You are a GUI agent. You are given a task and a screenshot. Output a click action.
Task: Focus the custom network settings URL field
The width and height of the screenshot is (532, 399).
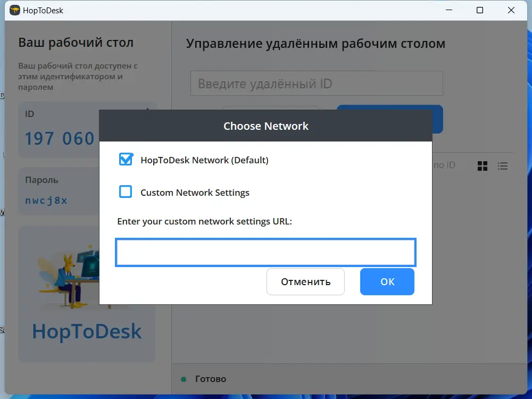pos(265,252)
